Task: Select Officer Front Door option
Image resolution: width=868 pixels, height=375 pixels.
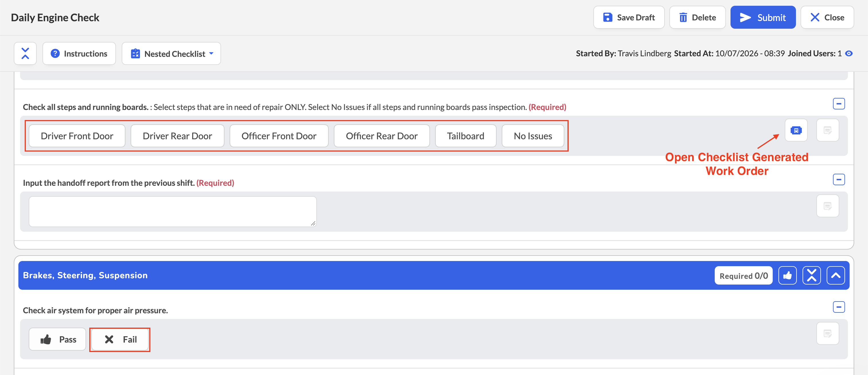Action: pyautogui.click(x=279, y=136)
